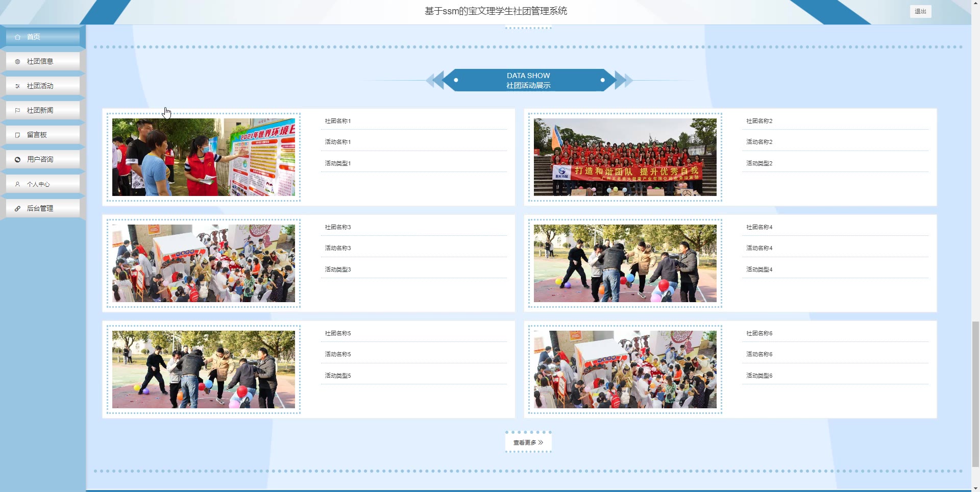980x492 pixels.
Task: Select the 活动类型6 text
Action: [x=759, y=376]
